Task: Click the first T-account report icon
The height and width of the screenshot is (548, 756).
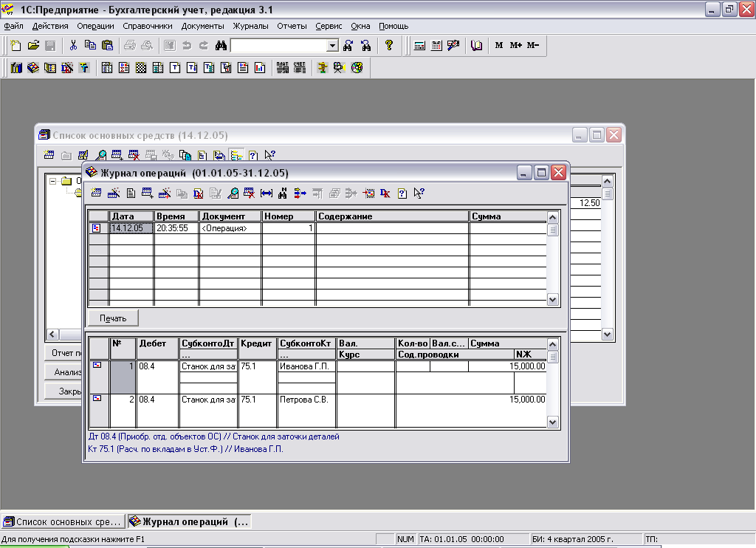Action: click(175, 68)
